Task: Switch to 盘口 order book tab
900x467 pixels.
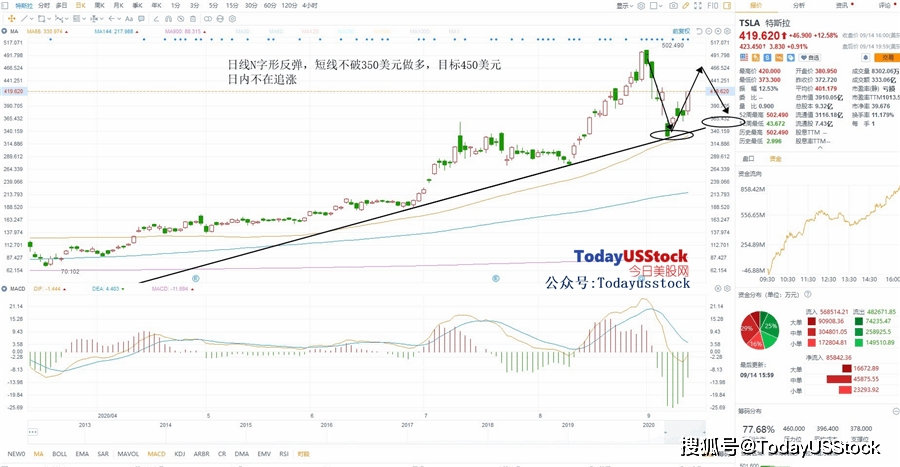Action: pyautogui.click(x=748, y=158)
